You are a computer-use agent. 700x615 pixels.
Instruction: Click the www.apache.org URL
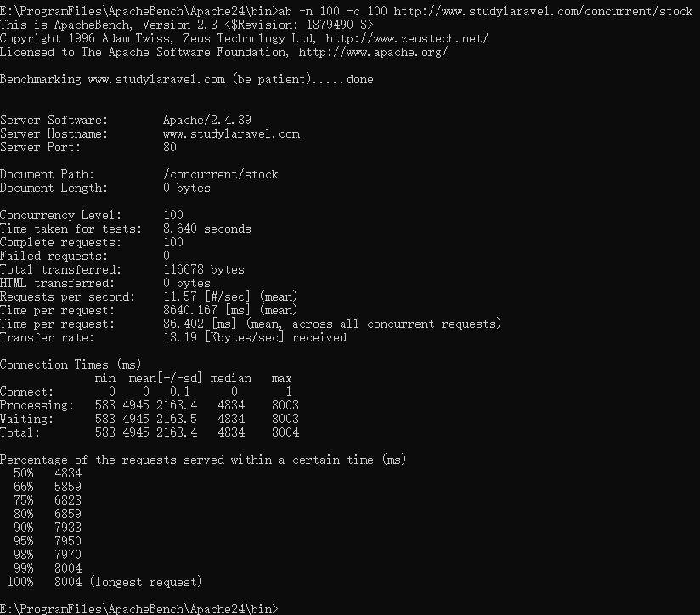point(373,52)
